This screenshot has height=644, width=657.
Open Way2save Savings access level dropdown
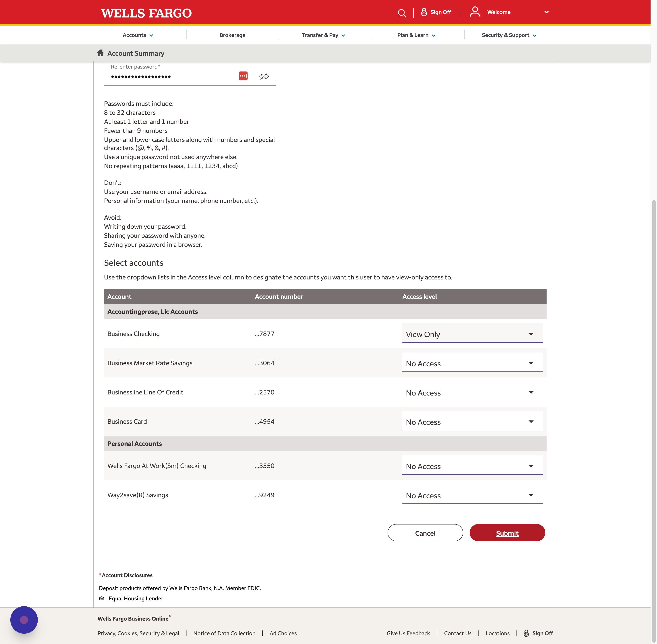[472, 495]
